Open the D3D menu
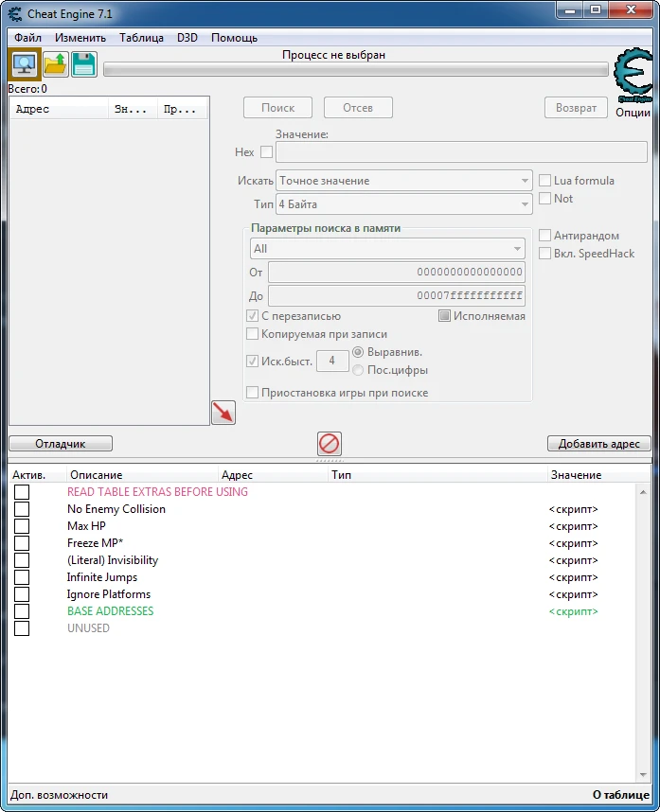 187,38
